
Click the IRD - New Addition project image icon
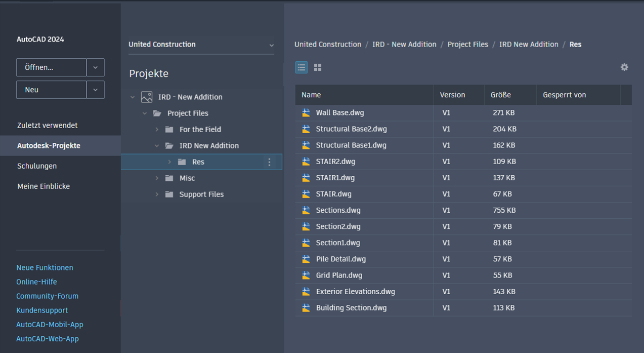pyautogui.click(x=147, y=97)
